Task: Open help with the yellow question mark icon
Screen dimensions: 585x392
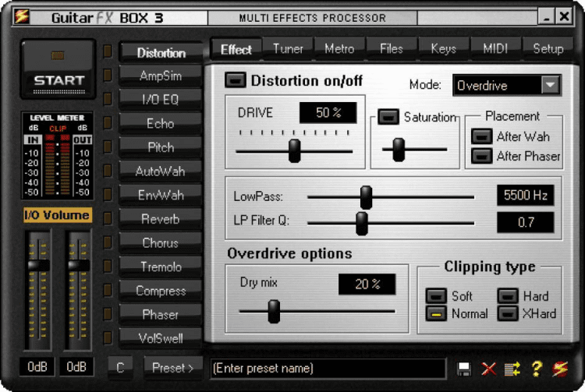Action: pos(537,369)
